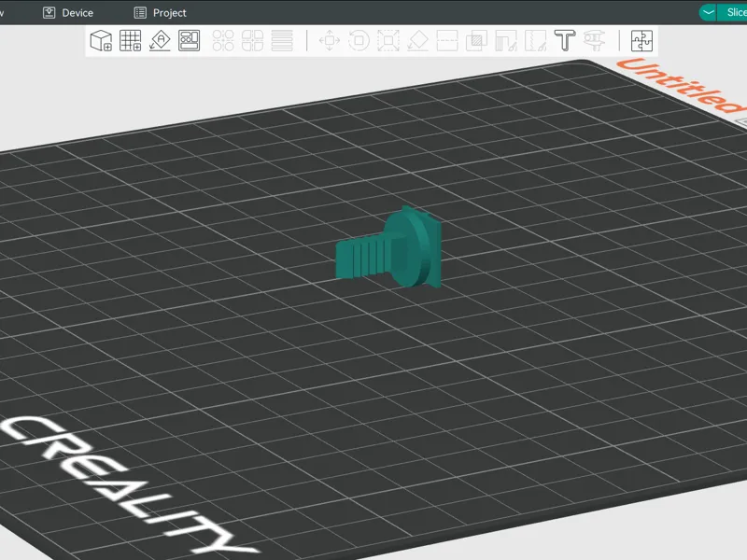
Task: Select the Lay on face tool
Action: (417, 40)
